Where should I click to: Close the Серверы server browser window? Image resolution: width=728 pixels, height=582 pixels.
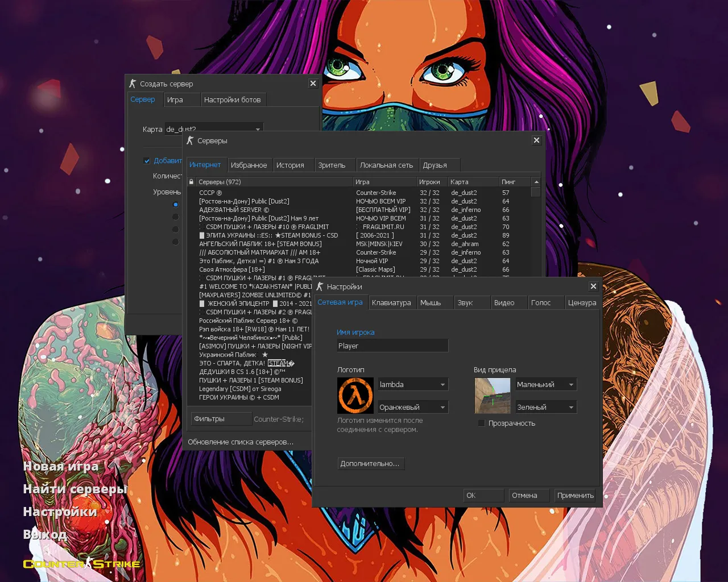(536, 140)
